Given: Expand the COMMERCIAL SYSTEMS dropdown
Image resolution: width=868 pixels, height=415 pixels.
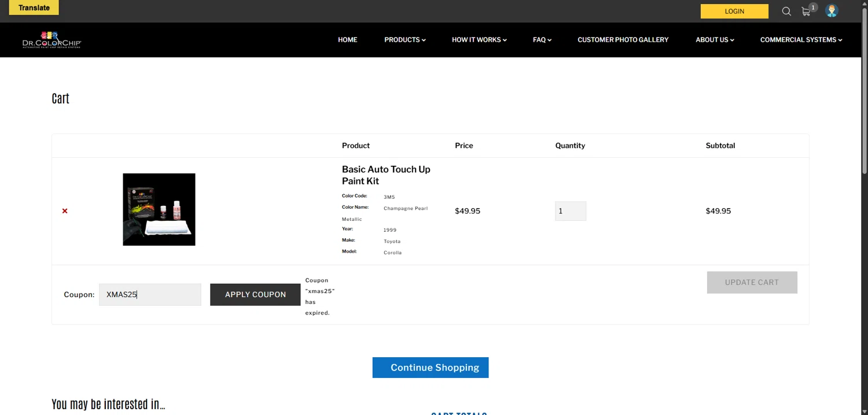Looking at the screenshot, I should coord(801,40).
